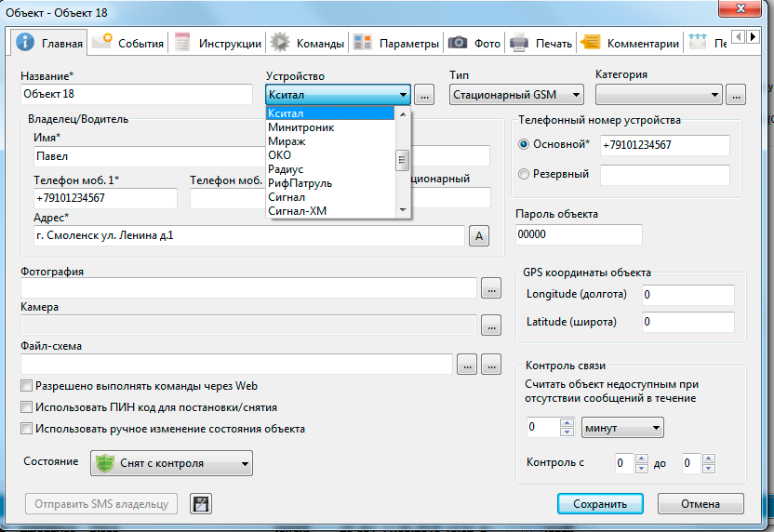The width and height of the screenshot is (774, 532).
Task: Open the Комментарии tab
Action: (x=630, y=43)
